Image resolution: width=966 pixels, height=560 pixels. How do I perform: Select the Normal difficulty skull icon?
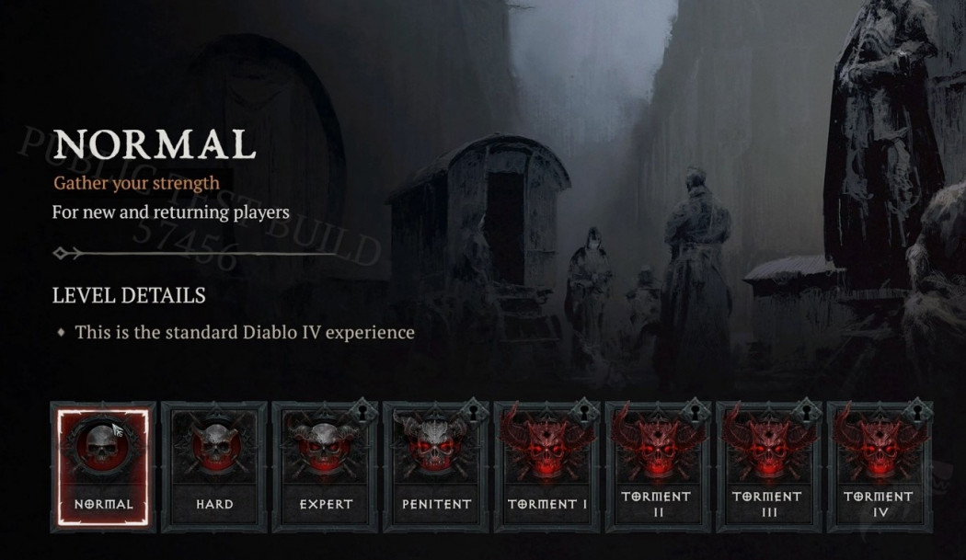coord(102,445)
